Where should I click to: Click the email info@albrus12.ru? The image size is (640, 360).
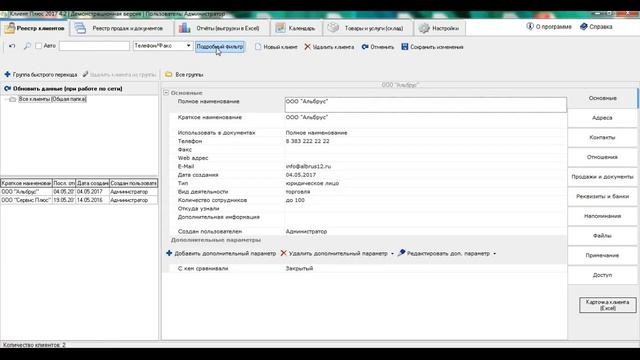click(x=308, y=167)
